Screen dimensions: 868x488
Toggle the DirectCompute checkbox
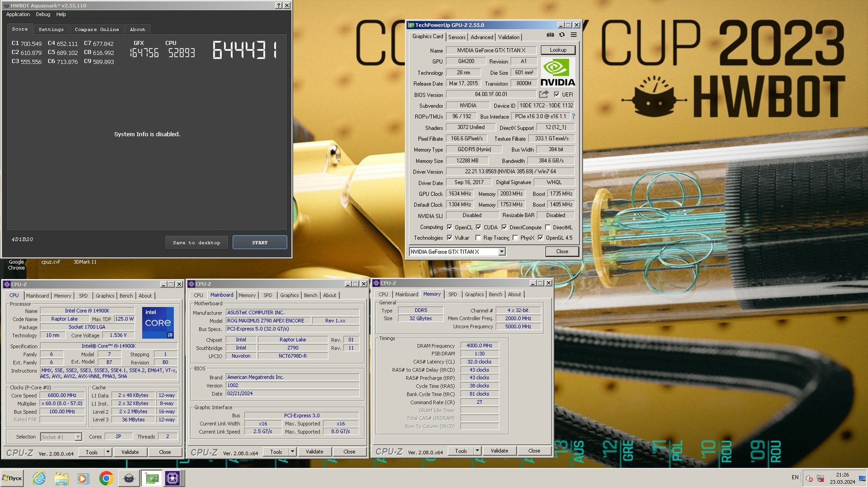pyautogui.click(x=504, y=227)
